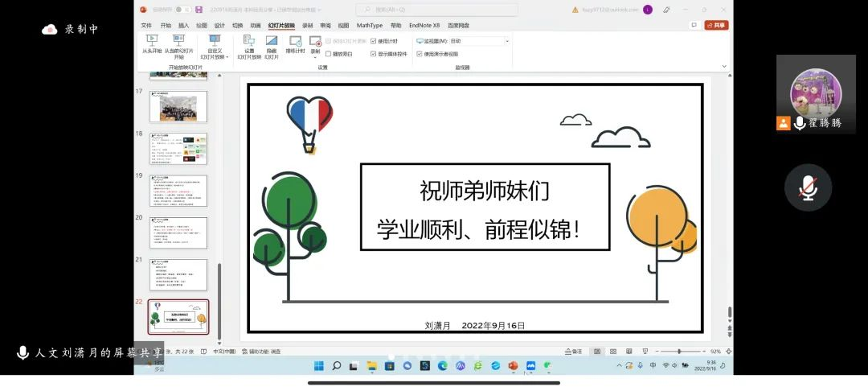This screenshot has width=868, height=391.
Task: Start slideshow from beginning (从头开始)
Action: click(x=151, y=43)
